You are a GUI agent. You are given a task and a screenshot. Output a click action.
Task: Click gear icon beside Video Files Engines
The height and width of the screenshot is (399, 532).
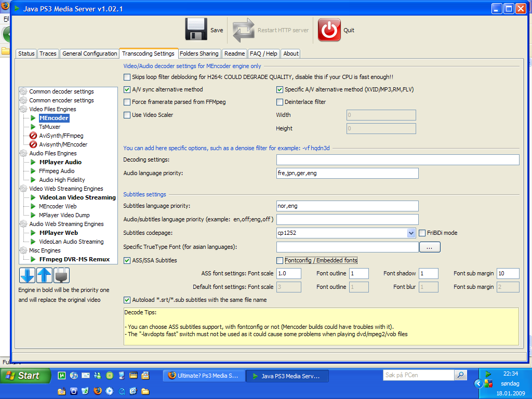23,109
